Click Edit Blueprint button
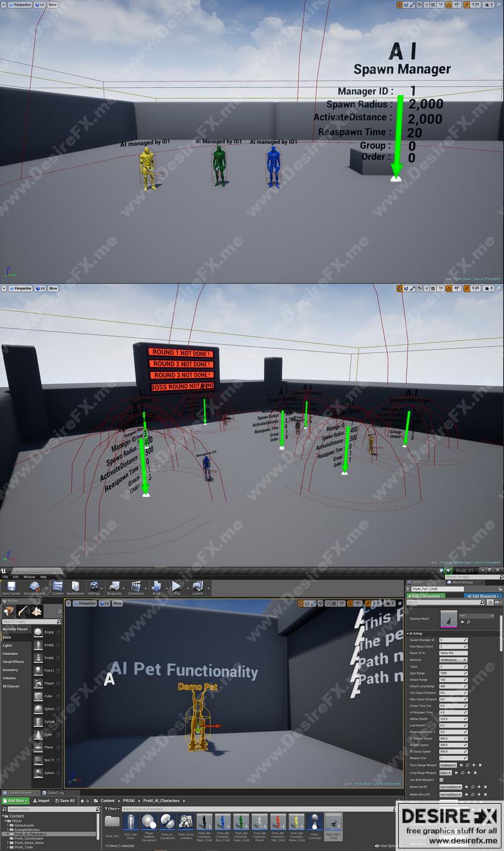 [x=483, y=596]
